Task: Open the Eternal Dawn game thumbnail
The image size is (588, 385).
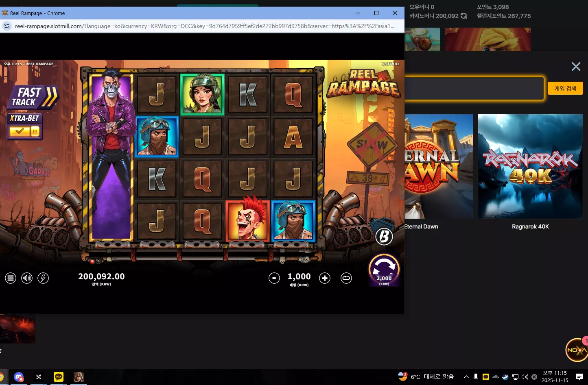Action: [439, 166]
